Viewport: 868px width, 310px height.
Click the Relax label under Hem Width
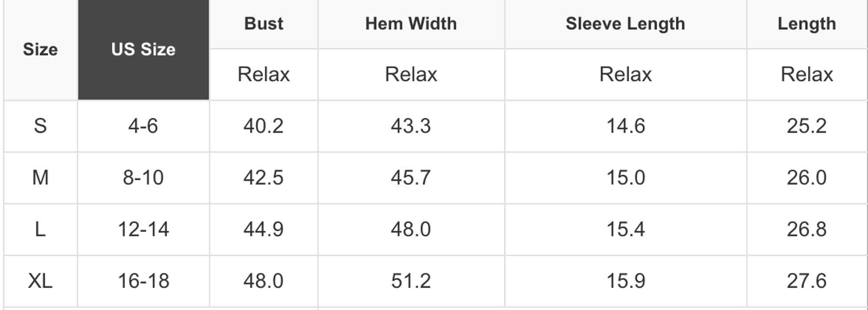(x=411, y=74)
